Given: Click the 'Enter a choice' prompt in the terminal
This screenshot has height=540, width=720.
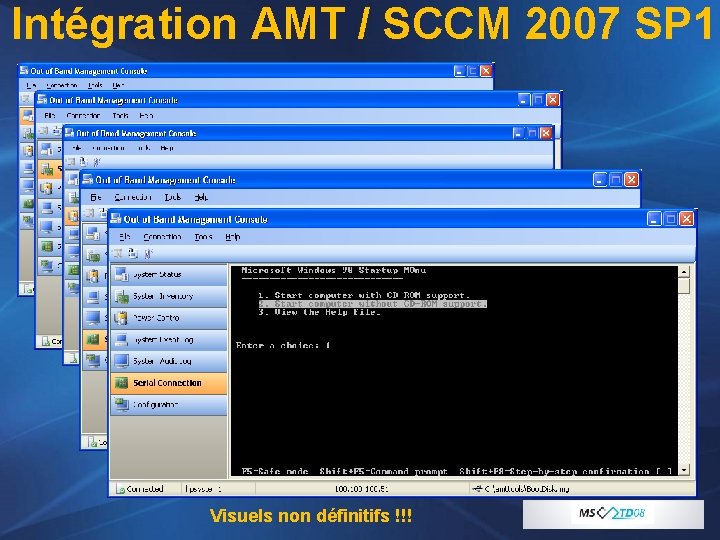Looking at the screenshot, I should [283, 345].
